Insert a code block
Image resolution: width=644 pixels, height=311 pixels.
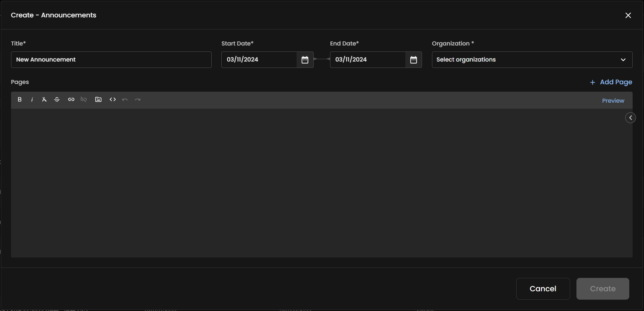point(112,99)
